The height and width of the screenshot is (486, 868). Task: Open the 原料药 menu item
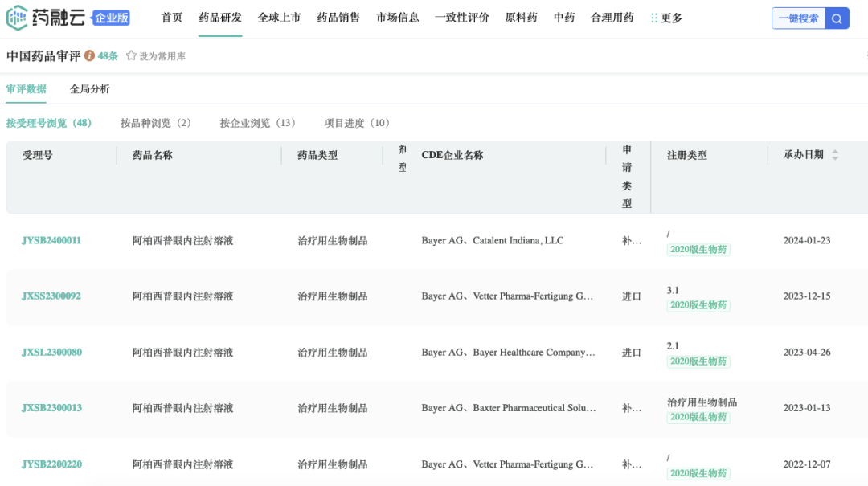click(521, 18)
